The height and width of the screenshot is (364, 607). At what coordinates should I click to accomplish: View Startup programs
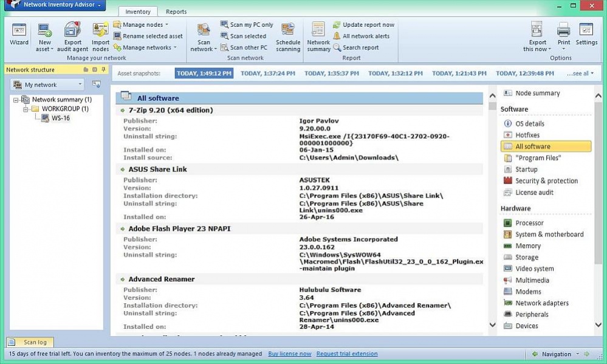(521, 169)
